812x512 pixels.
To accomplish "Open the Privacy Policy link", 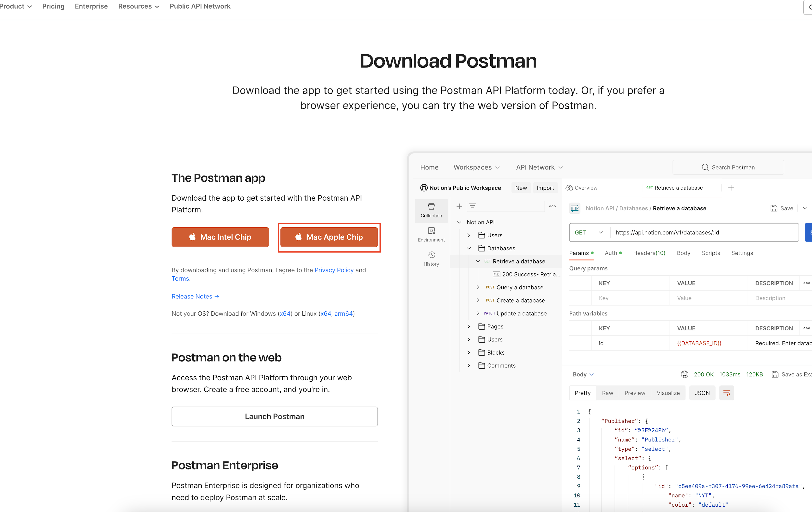I will tap(334, 270).
